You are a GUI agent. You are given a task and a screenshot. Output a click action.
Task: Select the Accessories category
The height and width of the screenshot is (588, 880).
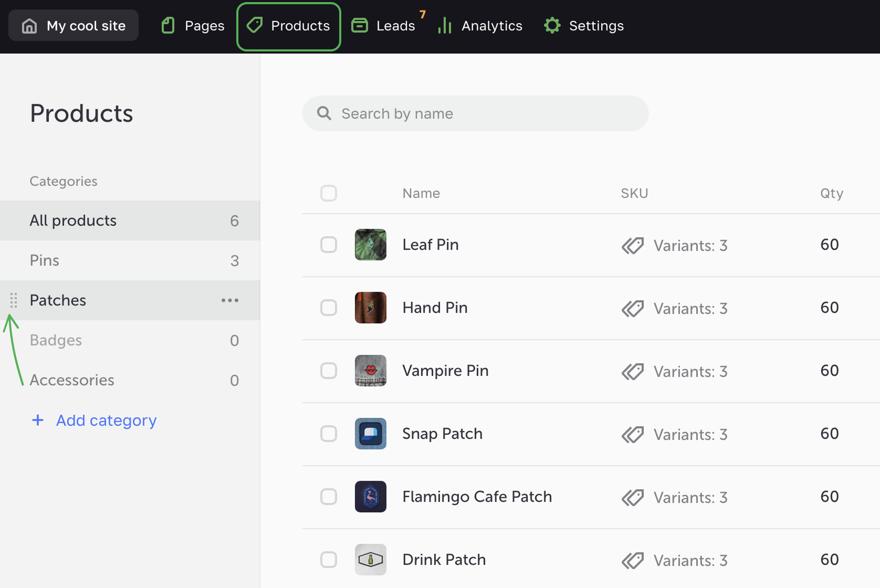tap(72, 380)
